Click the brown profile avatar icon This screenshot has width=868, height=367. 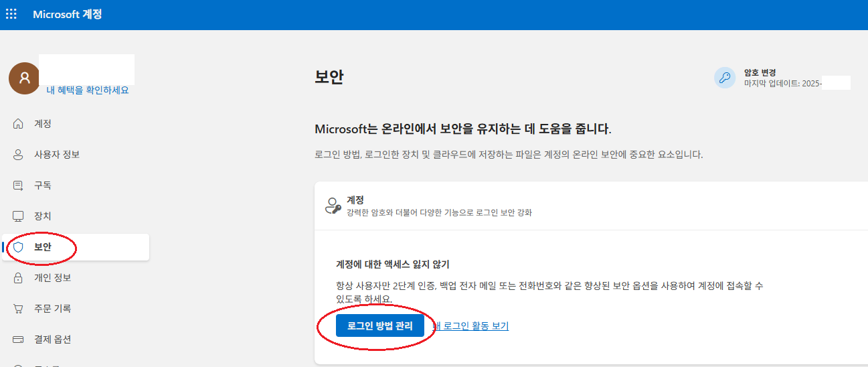[24, 78]
